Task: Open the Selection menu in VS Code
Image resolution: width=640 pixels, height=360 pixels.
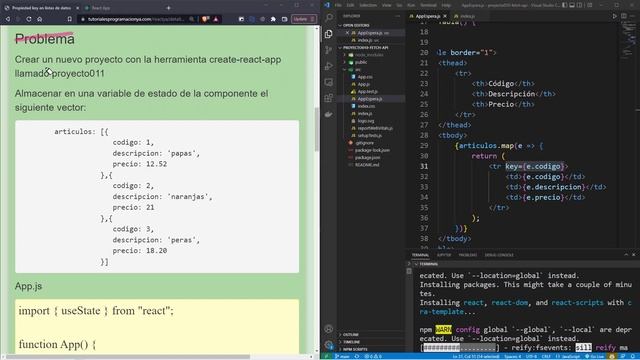Action: pyautogui.click(x=368, y=5)
